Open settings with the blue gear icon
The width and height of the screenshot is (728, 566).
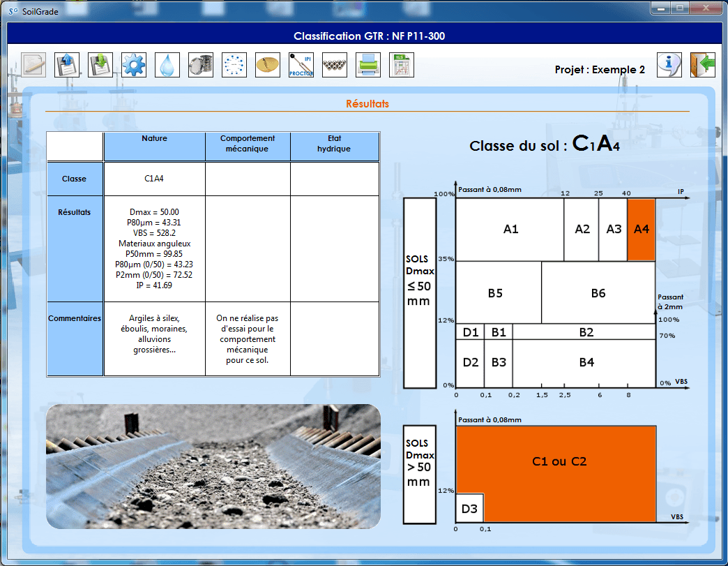(134, 65)
